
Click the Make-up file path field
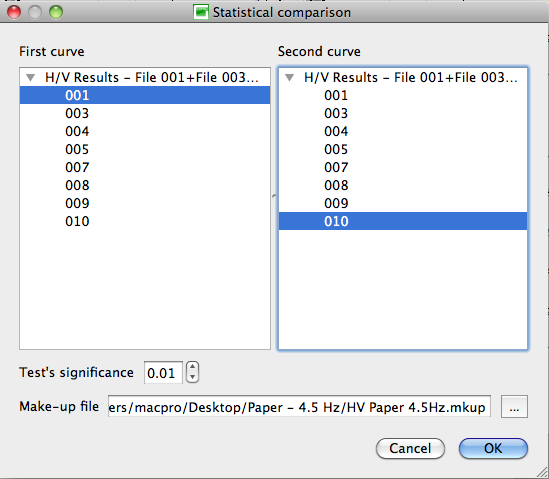click(299, 407)
